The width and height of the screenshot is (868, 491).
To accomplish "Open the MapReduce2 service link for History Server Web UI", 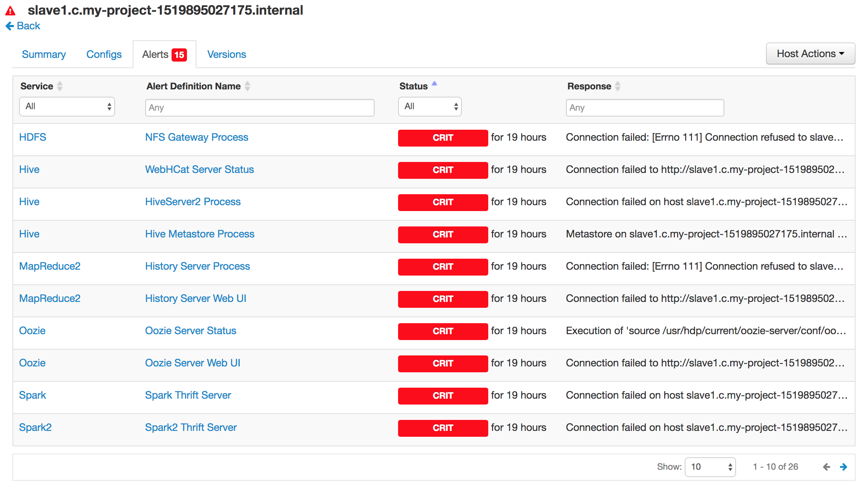I will coord(49,299).
